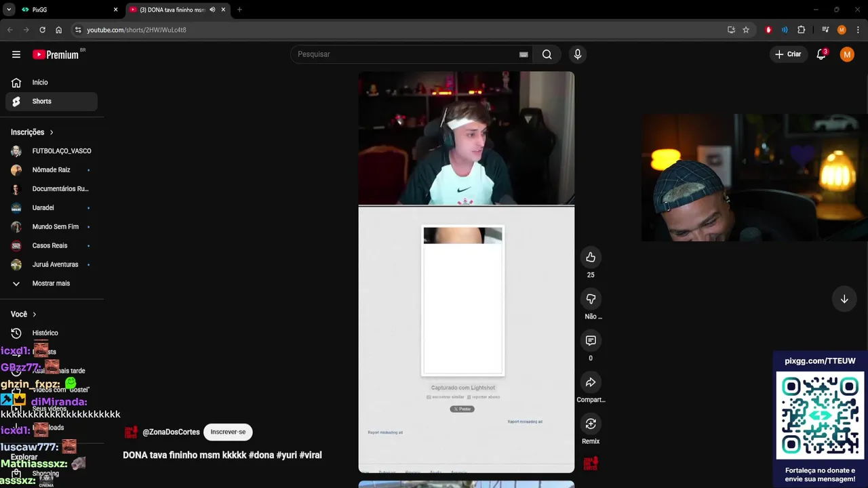868x488 pixels.
Task: Open the @ZonaDosCortes channel link
Action: point(171,432)
